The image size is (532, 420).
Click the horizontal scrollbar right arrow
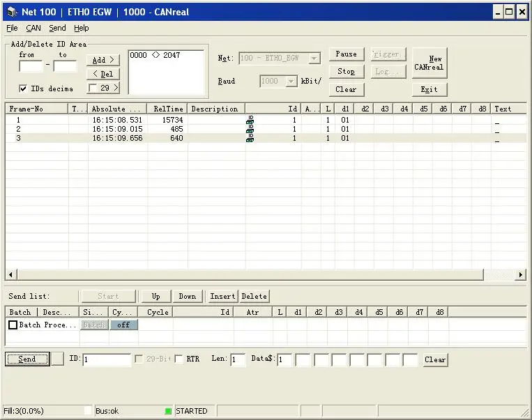[520, 274]
